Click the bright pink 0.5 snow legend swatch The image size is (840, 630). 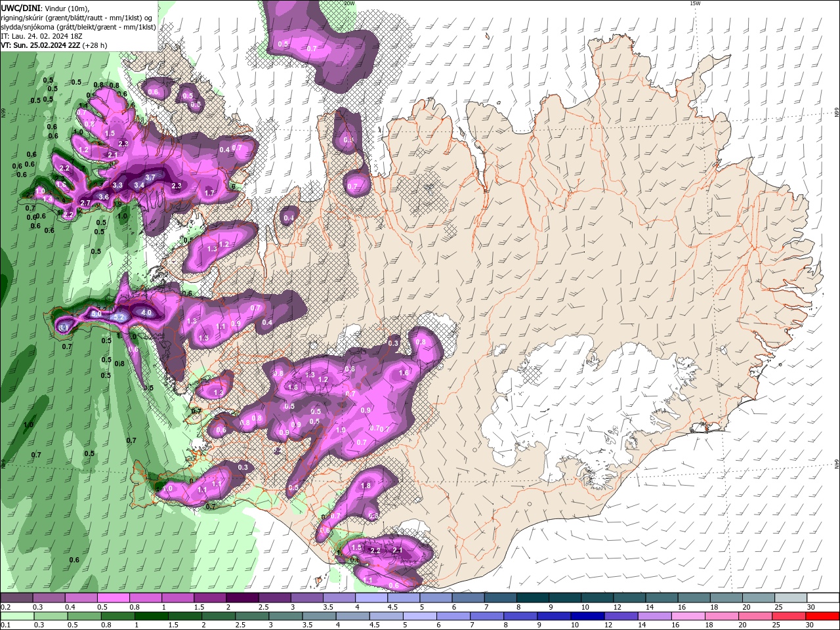tap(113, 598)
